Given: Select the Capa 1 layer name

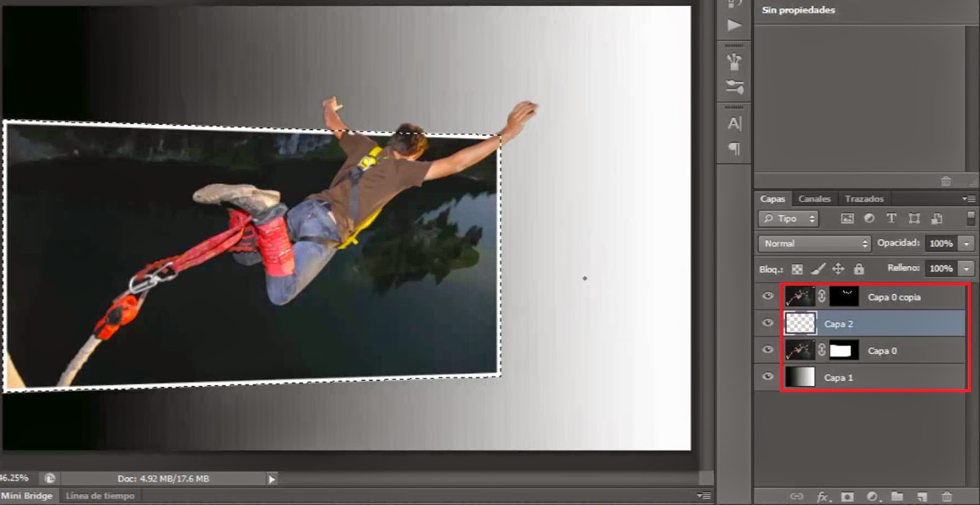Looking at the screenshot, I should tap(839, 378).
